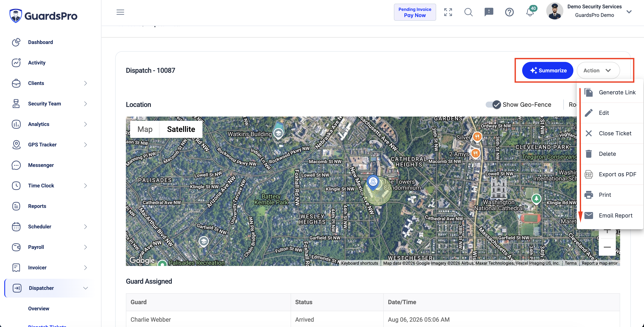This screenshot has height=327, width=644.
Task: Click the GPS Tracker pin icon
Action: coord(16,145)
